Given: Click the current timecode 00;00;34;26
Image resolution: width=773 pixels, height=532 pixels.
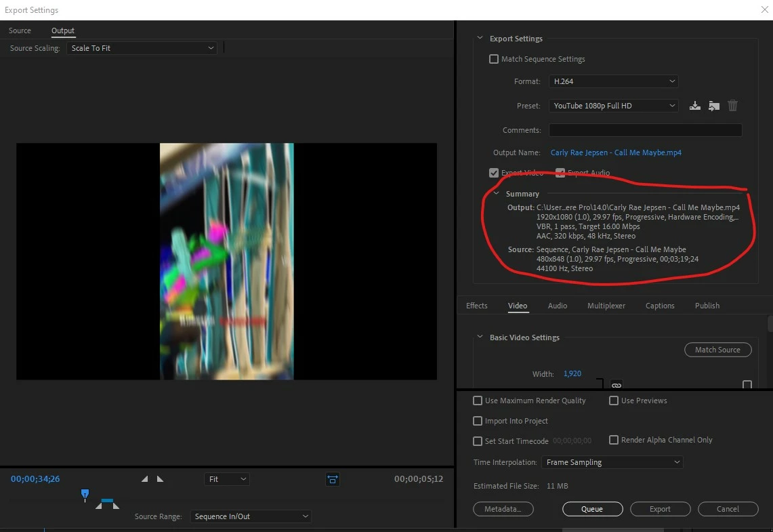Looking at the screenshot, I should [x=35, y=478].
